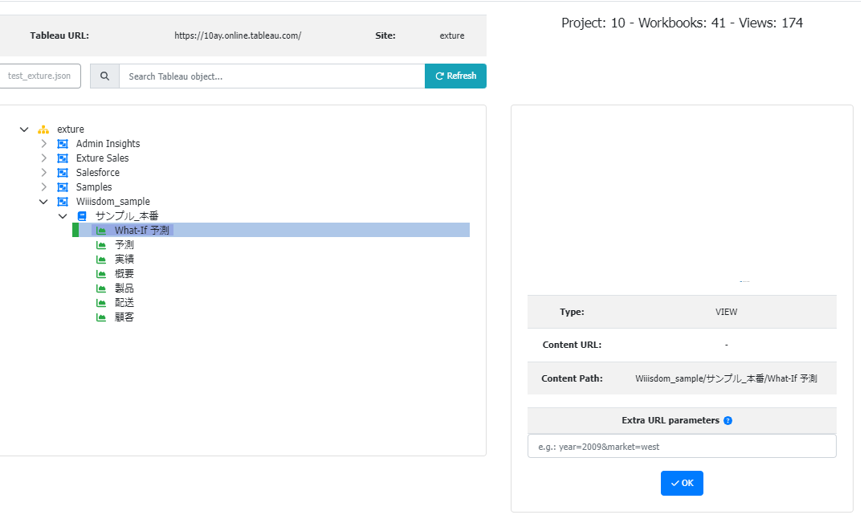861x519 pixels.
Task: Select the Salesforce tree item
Action: pyautogui.click(x=97, y=172)
